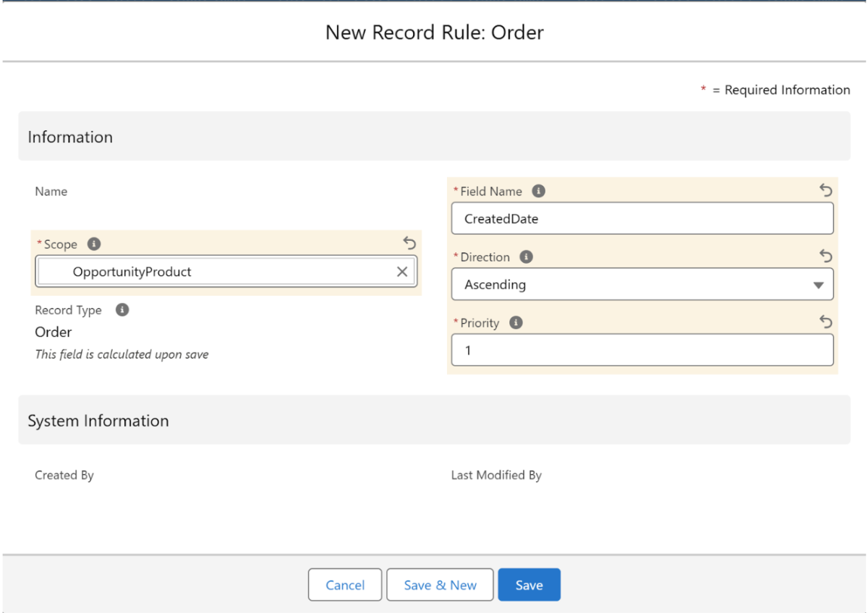868x613 pixels.
Task: Undo changes to the Scope field
Action: (409, 243)
